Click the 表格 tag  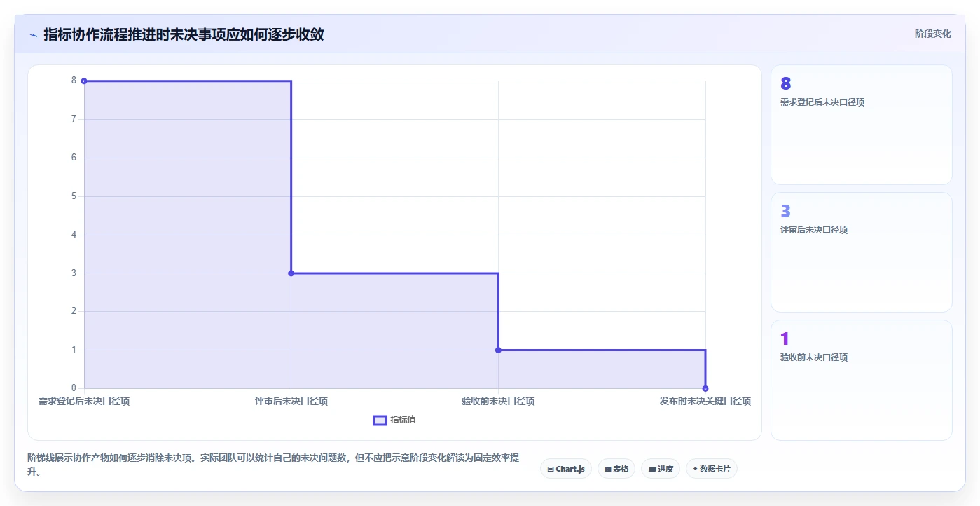point(616,469)
